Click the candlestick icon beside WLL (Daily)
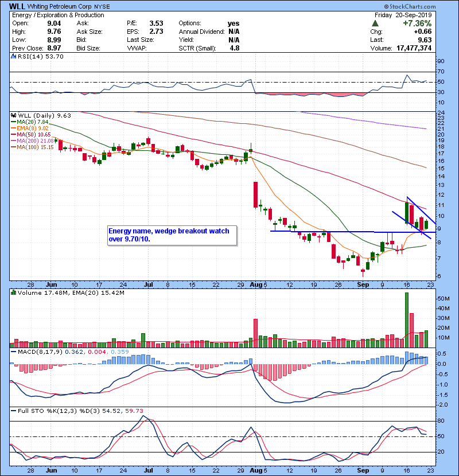Screen dimensions: 459x476 13,115
